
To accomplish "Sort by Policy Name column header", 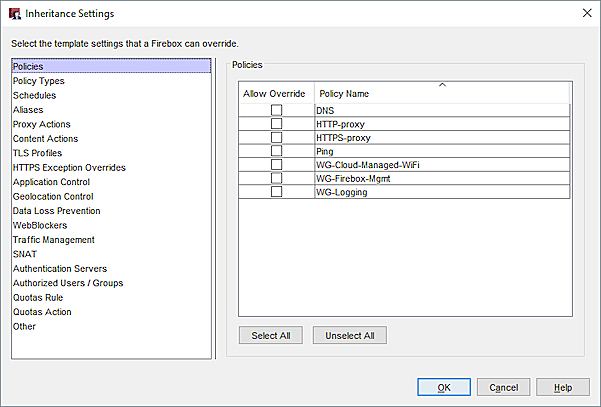I will pyautogui.click(x=441, y=93).
